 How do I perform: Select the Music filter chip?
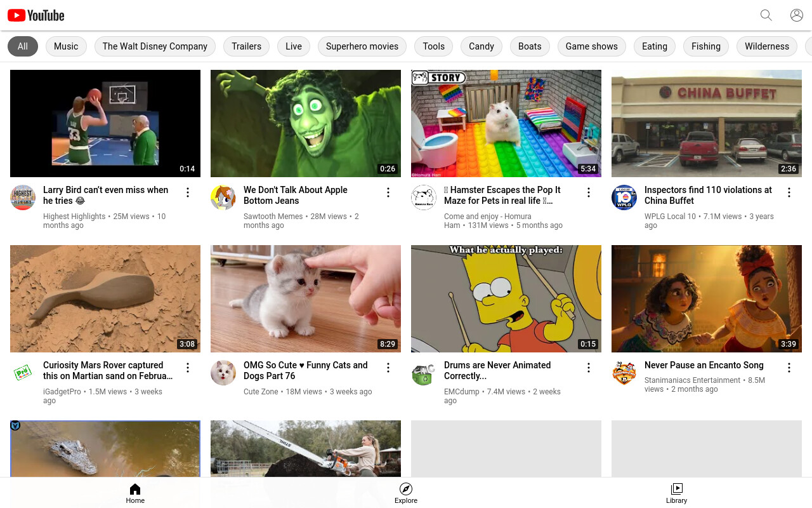click(x=66, y=46)
